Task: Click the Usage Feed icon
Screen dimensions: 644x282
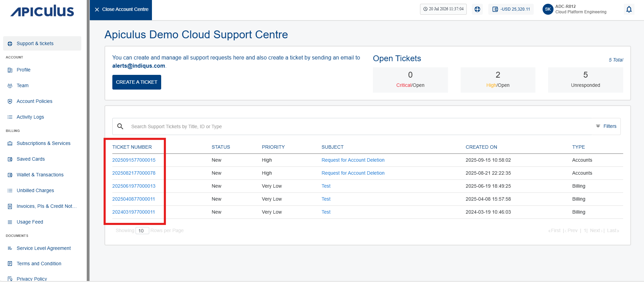Action: click(10, 222)
